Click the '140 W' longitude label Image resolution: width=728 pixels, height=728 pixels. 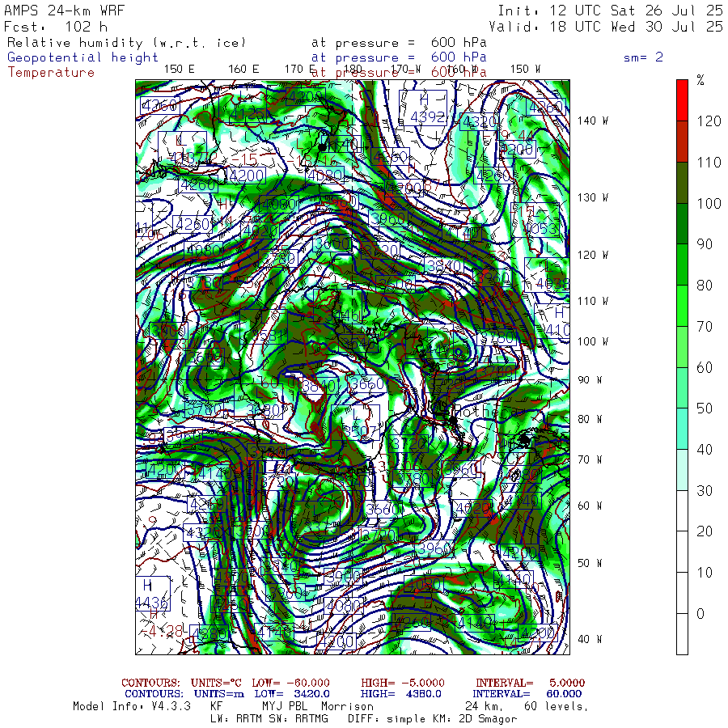[x=592, y=121]
